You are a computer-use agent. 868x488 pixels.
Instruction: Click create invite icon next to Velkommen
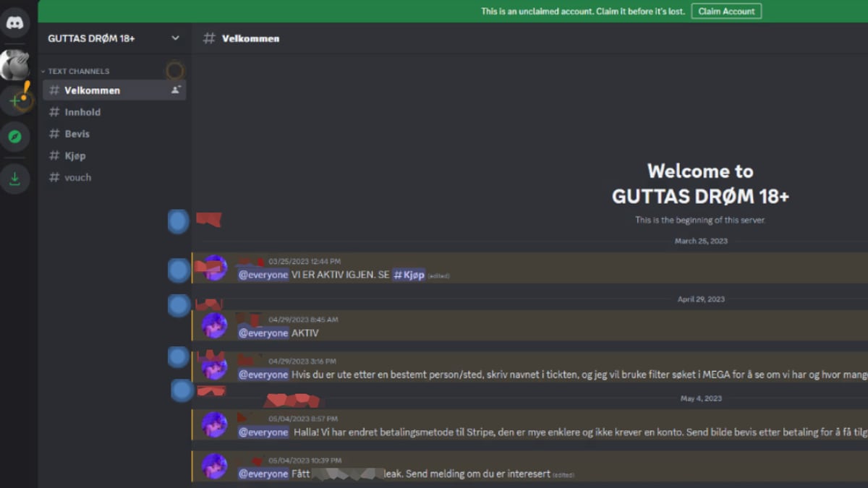coord(175,90)
